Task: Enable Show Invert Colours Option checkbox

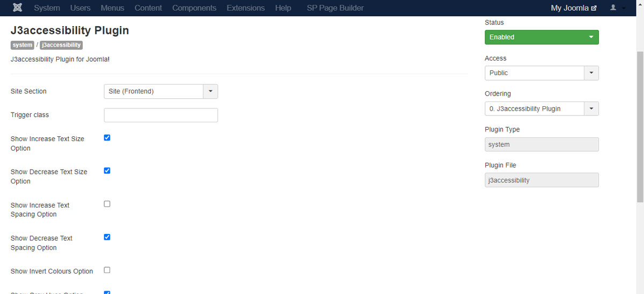Action: tap(107, 270)
